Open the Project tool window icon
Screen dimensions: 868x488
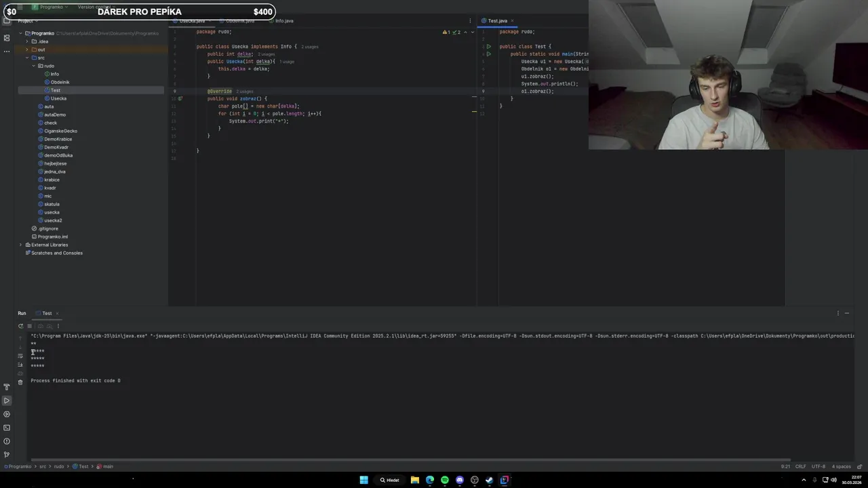coord(7,21)
